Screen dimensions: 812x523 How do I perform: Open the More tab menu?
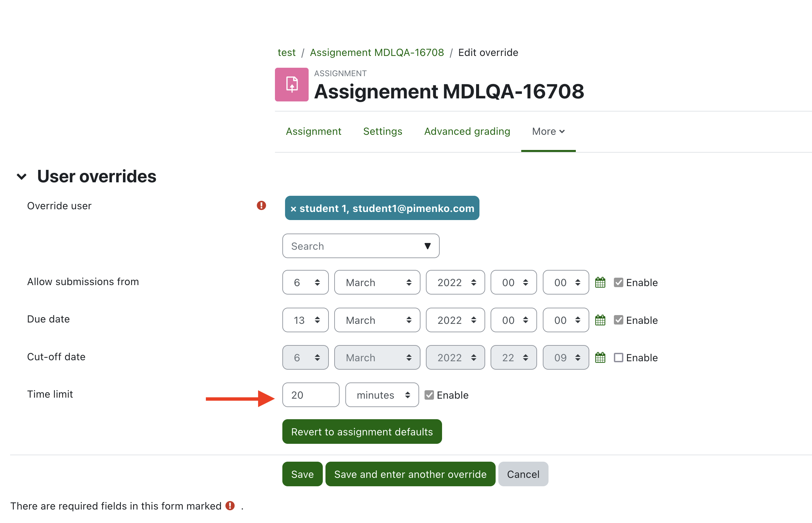[548, 131]
